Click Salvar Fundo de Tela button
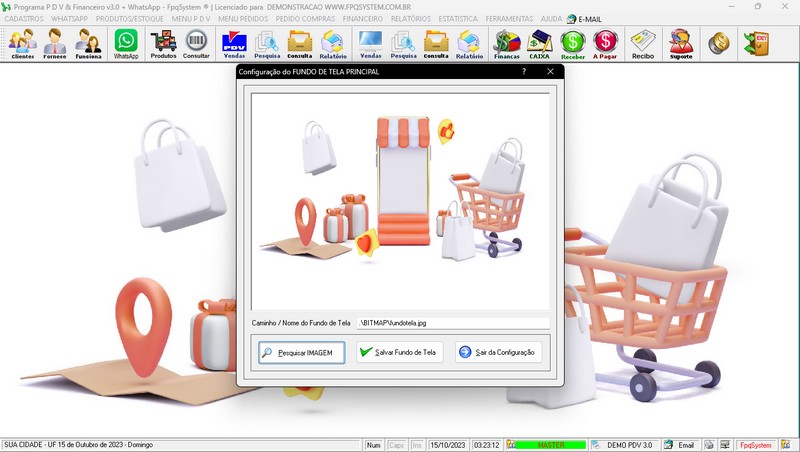The width and height of the screenshot is (800, 452). click(399, 352)
